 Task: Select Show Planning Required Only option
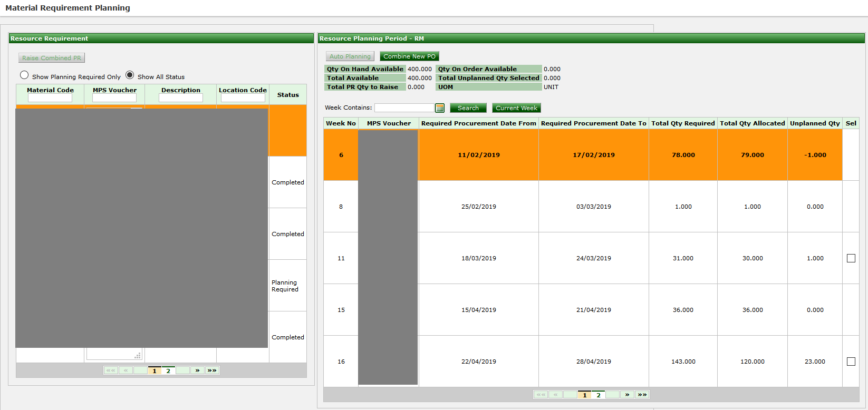coord(24,75)
